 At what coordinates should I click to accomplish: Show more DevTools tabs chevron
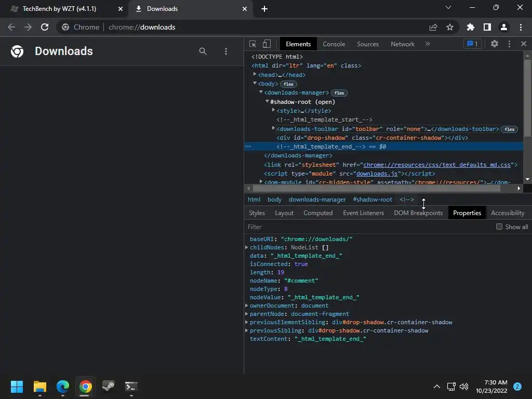click(x=428, y=44)
